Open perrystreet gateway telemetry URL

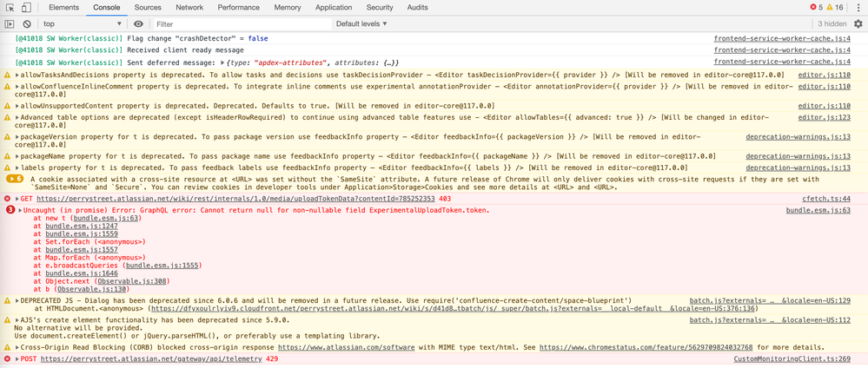click(151, 359)
